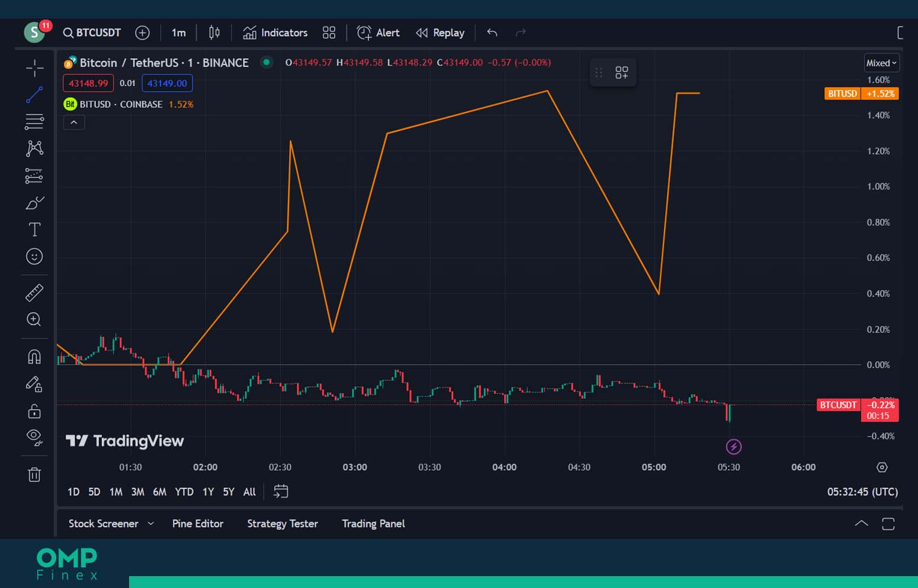Set date range to 5D
Screen dimensions: 918x588
[94, 491]
